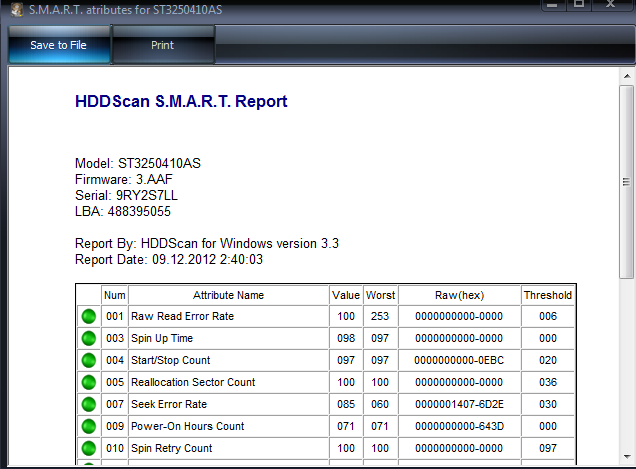Click the Model: ST3250410AS line
636x469 pixels.
(138, 164)
